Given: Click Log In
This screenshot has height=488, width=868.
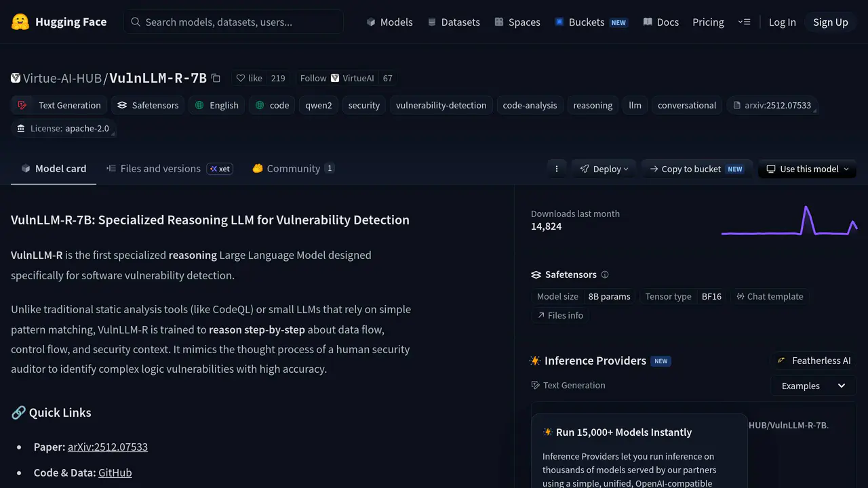Looking at the screenshot, I should click(x=782, y=22).
